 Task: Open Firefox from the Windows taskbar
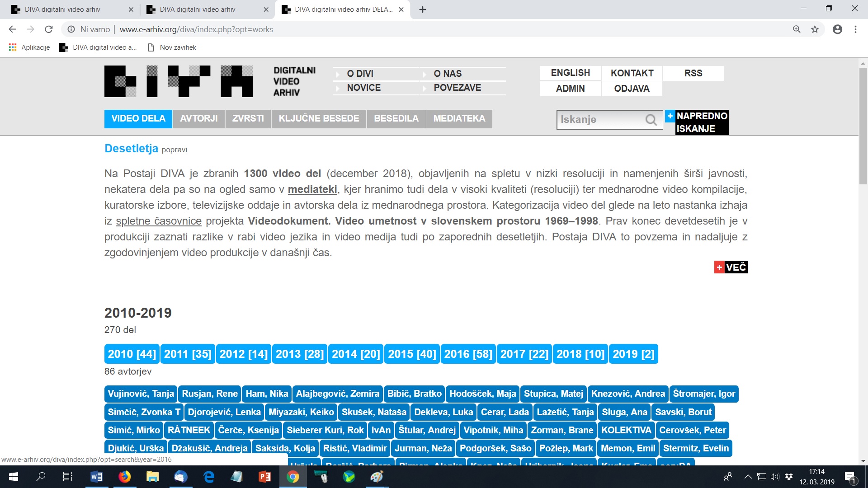(x=124, y=477)
